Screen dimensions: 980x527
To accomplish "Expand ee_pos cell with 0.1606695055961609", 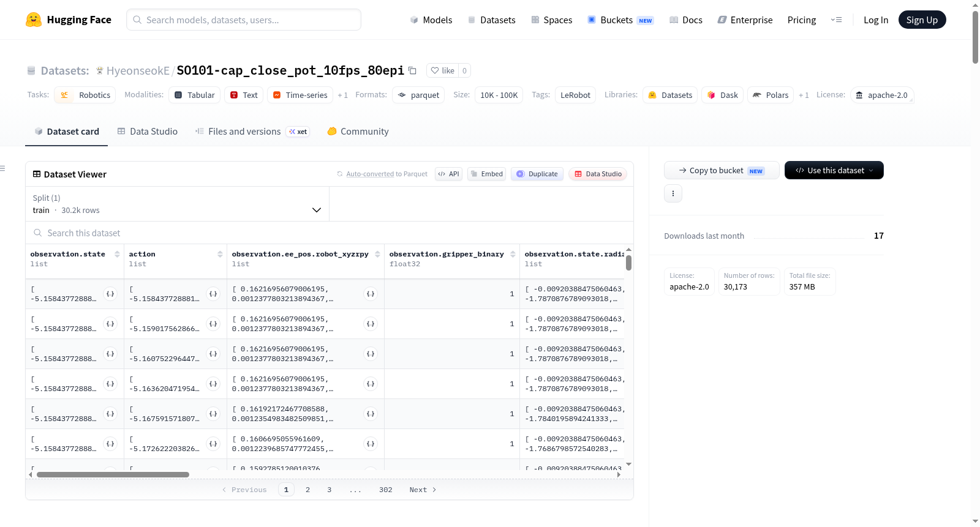I will pyautogui.click(x=371, y=444).
